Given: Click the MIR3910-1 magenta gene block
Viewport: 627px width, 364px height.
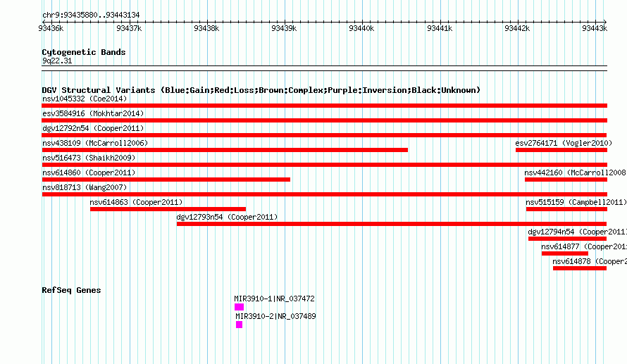Looking at the screenshot, I should point(239,307).
